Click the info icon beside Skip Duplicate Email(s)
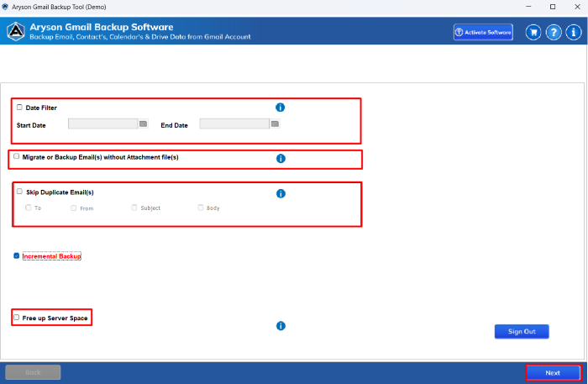Image resolution: width=588 pixels, height=384 pixels. click(x=281, y=193)
